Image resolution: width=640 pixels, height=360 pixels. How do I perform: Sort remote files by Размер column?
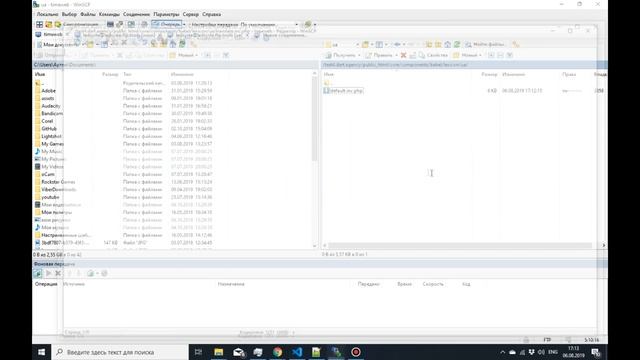tap(489, 74)
